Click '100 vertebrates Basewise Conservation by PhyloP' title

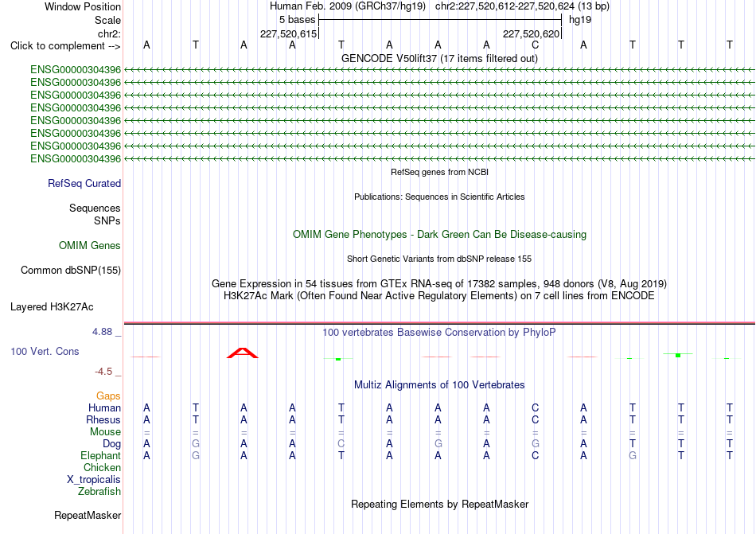(x=439, y=332)
